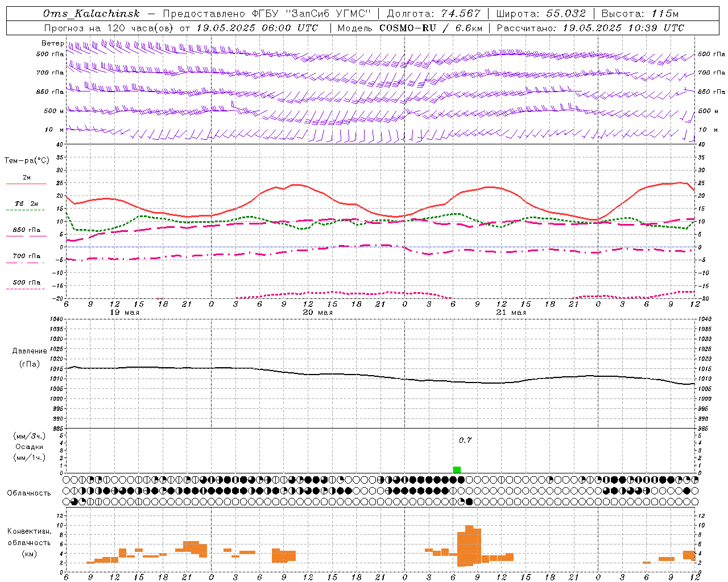
Task: Click the '850 гПа' temperature legend entry
Action: pos(27,230)
